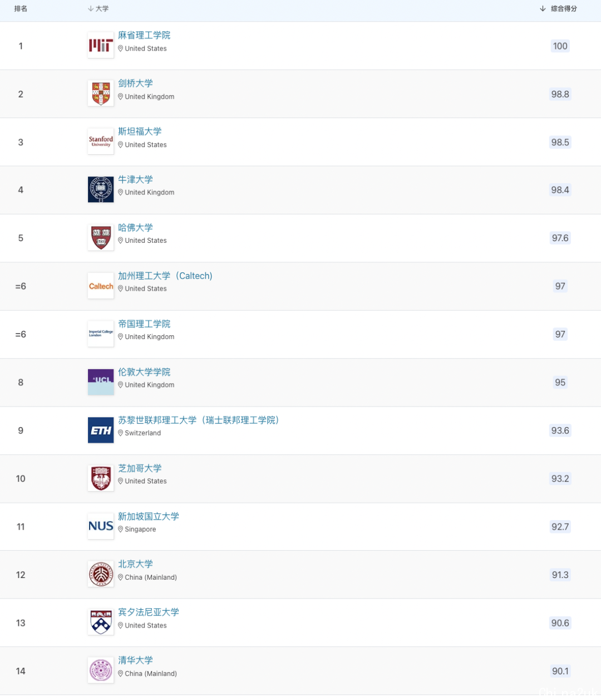Screen dimensions: 601x700
Task: Click the NUS logo icon
Action: [101, 526]
